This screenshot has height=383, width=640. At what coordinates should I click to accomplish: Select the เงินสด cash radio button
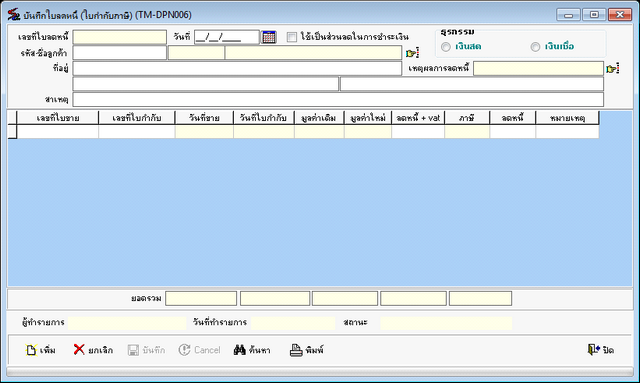446,47
